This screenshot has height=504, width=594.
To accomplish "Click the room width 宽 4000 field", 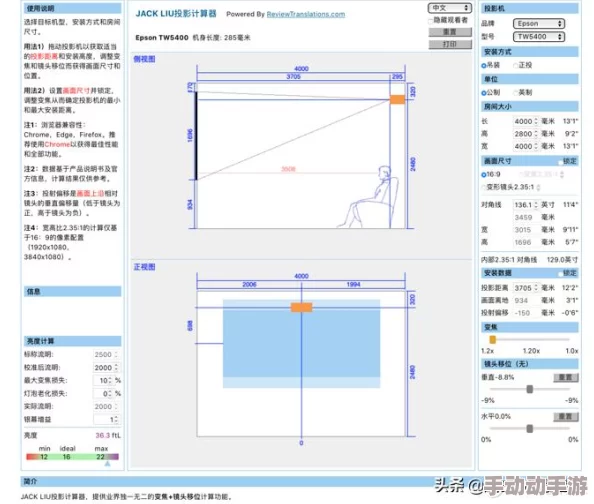I will pos(525,146).
